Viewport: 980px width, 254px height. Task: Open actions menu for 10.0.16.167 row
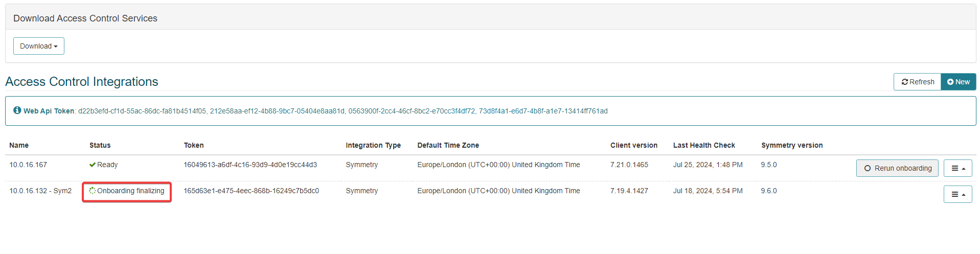click(x=958, y=168)
